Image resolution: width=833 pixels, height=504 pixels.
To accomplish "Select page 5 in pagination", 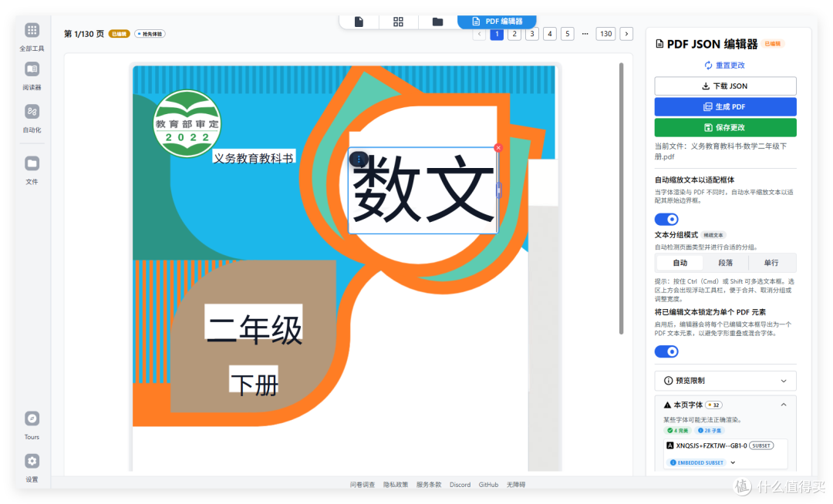I will coord(568,34).
